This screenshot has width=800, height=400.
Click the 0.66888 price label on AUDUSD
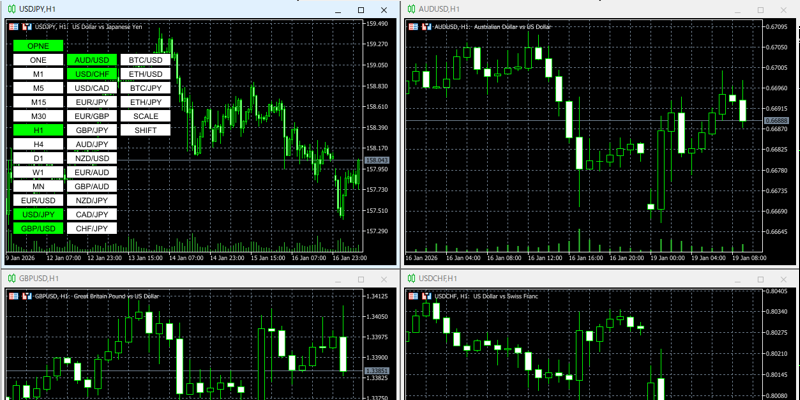pos(776,121)
